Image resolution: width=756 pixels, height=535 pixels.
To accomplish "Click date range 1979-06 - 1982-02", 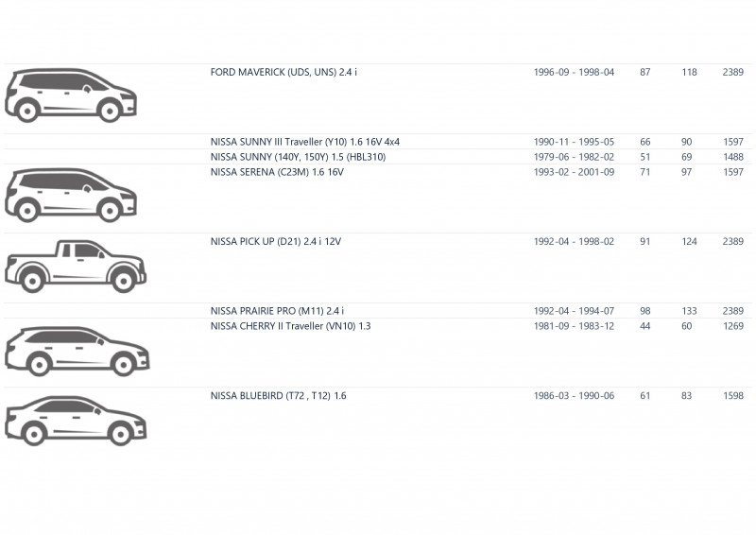I will tap(574, 157).
